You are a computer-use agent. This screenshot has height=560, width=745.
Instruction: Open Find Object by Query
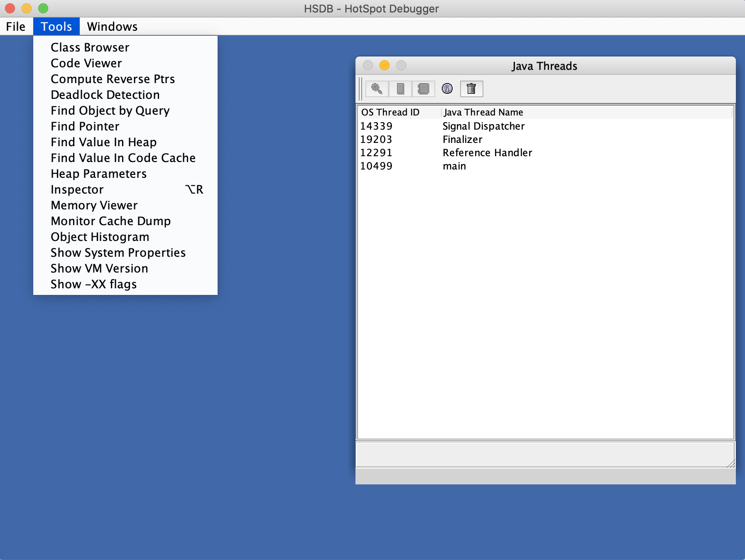(x=125, y=111)
